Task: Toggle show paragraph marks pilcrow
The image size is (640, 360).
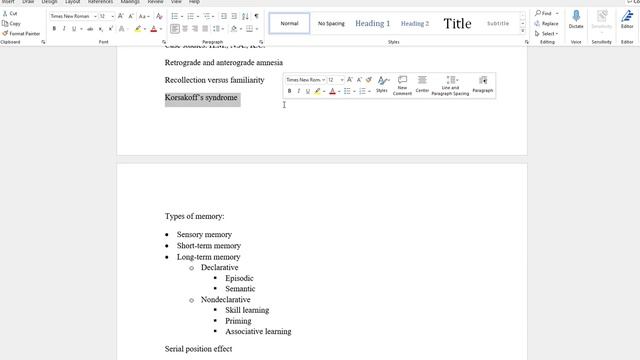Action: click(256, 16)
